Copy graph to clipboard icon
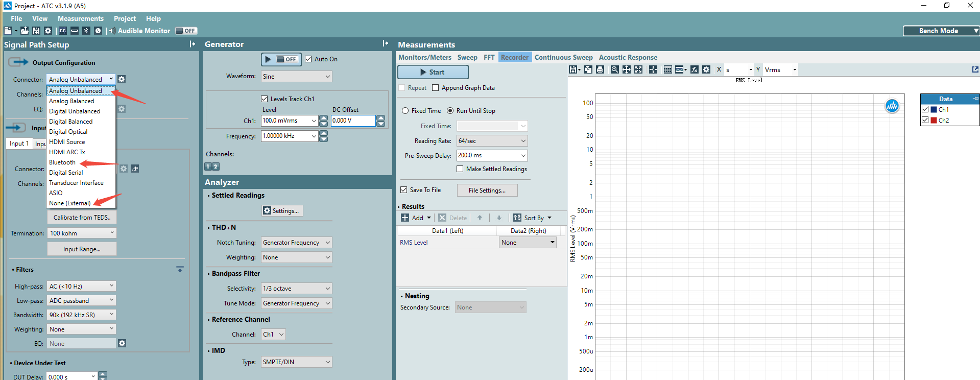The width and height of the screenshot is (980, 380). coord(588,69)
